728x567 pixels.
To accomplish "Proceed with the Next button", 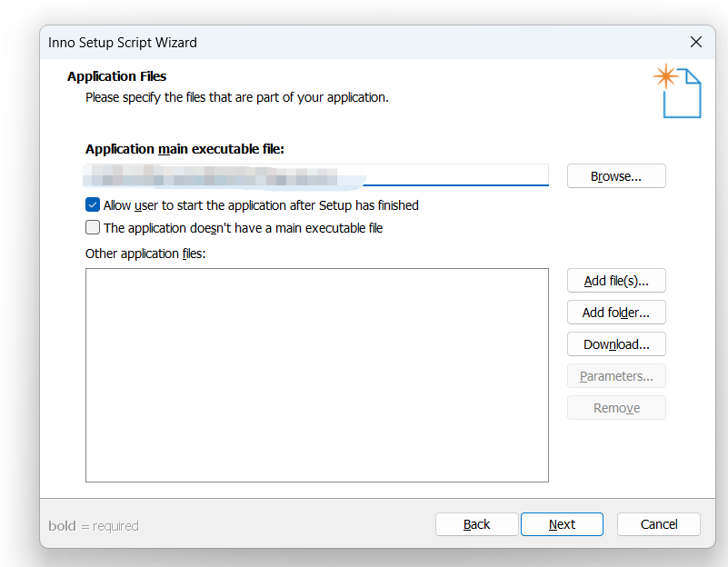I will click(x=562, y=524).
